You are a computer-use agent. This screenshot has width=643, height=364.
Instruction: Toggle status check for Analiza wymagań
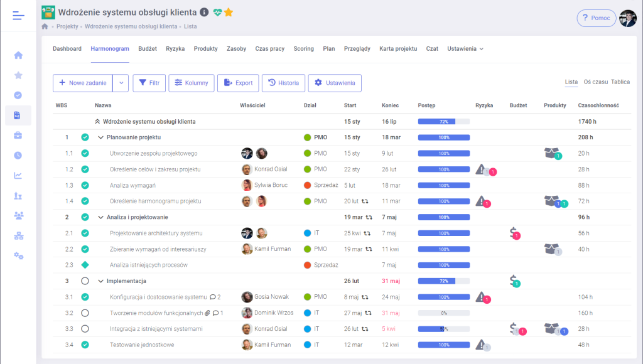[85, 185]
